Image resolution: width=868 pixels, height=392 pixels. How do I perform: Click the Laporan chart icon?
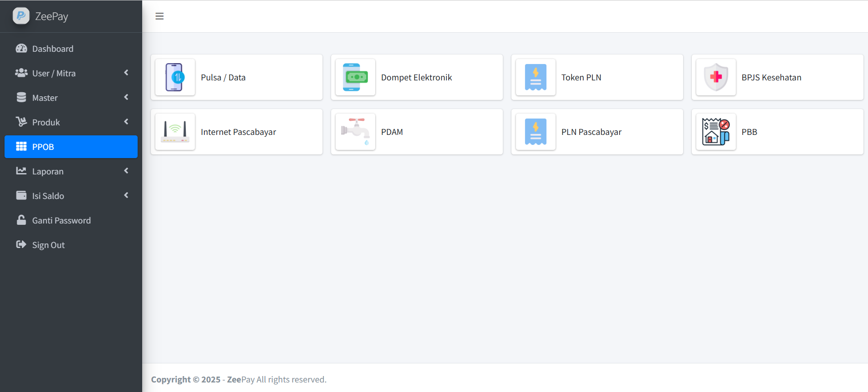click(x=21, y=171)
